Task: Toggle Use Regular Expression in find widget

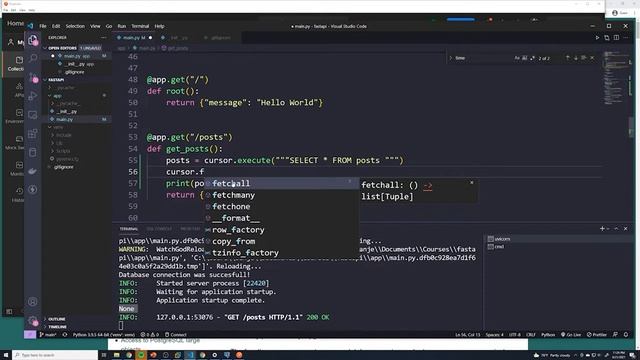Action: tap(532, 58)
